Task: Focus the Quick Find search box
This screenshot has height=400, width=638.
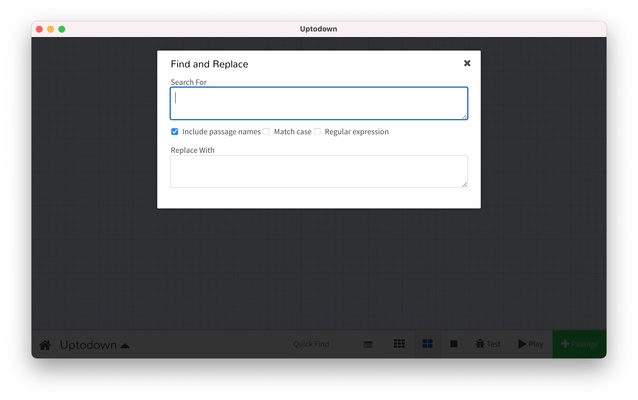Action: [312, 344]
